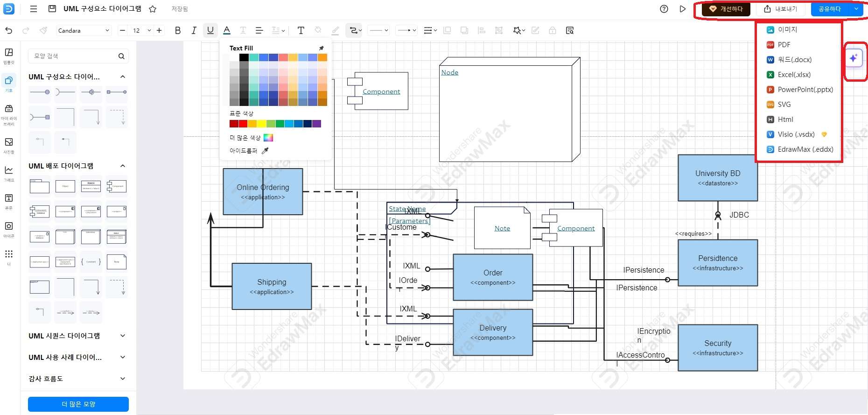Open the find and replace tool
The height and width of the screenshot is (415, 868).
[x=569, y=30]
